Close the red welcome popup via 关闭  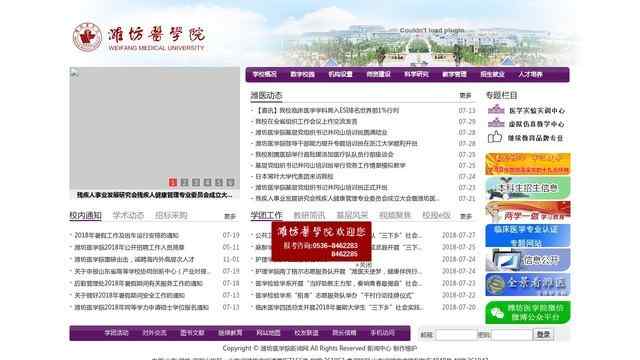click(x=364, y=265)
